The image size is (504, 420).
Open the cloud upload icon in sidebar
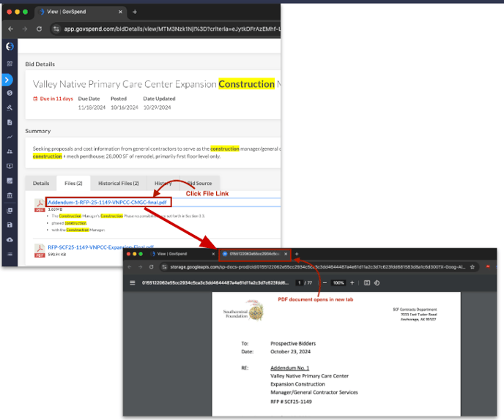coord(10,239)
